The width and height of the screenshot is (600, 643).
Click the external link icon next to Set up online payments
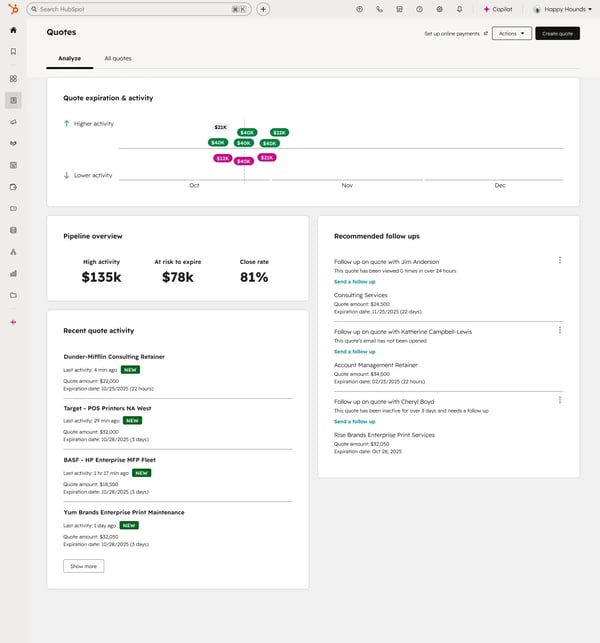486,34
